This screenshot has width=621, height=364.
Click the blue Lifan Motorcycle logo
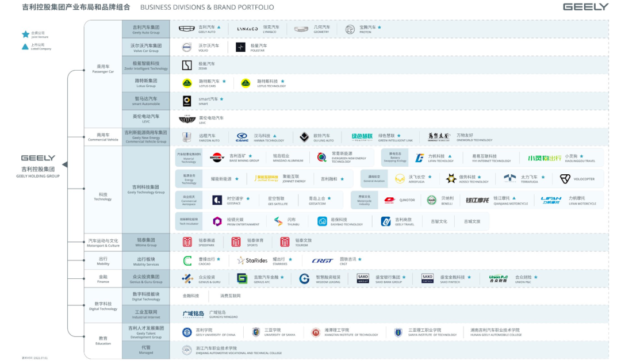point(551,201)
